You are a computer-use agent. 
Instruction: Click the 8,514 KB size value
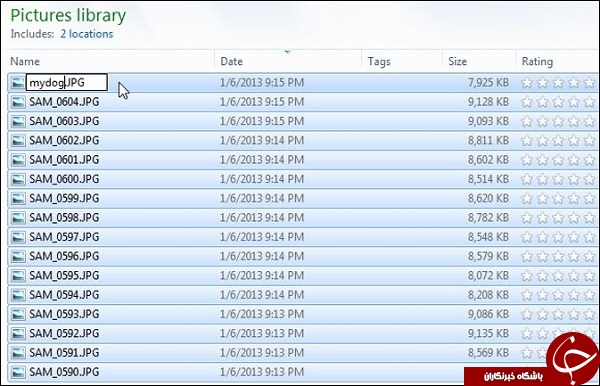click(488, 179)
